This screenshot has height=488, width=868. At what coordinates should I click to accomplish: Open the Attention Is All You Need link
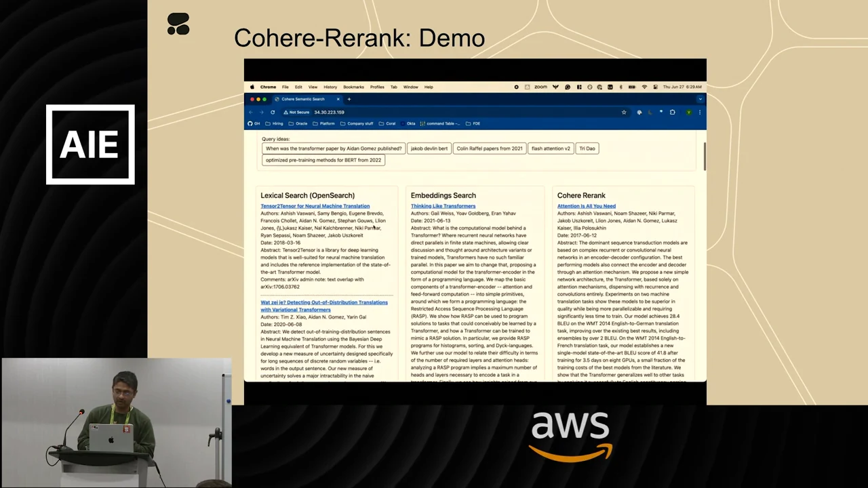[587, 206]
